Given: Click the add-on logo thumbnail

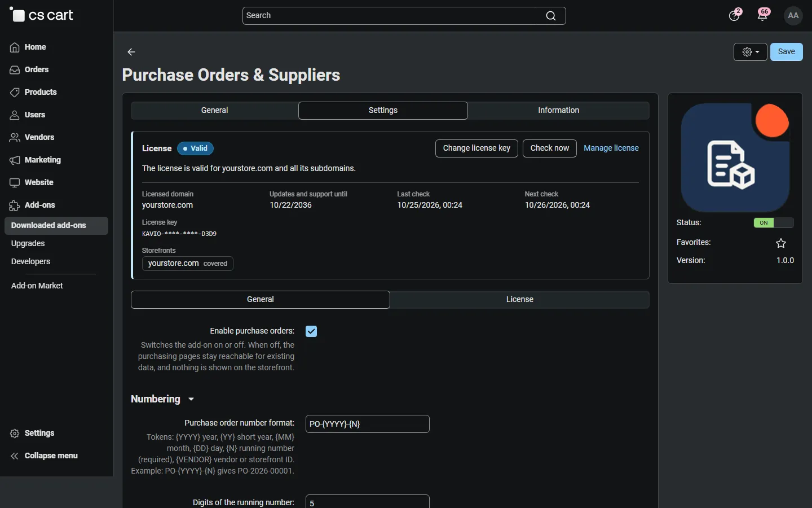Looking at the screenshot, I should 736,157.
